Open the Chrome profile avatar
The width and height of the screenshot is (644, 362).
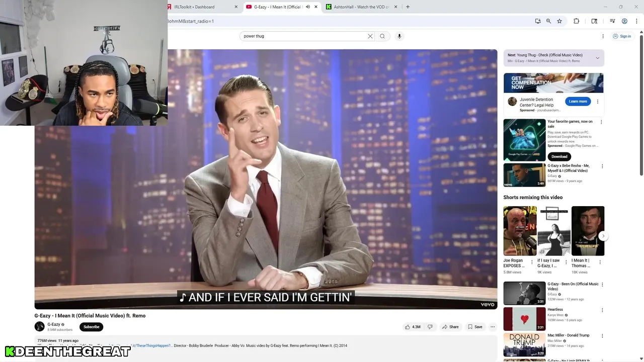pos(624,21)
